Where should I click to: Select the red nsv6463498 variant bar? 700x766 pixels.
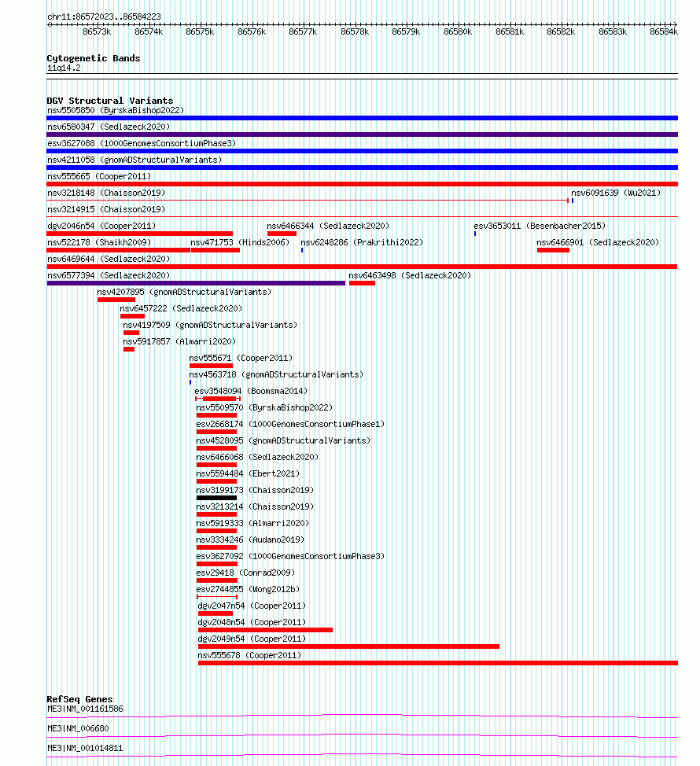[x=362, y=283]
